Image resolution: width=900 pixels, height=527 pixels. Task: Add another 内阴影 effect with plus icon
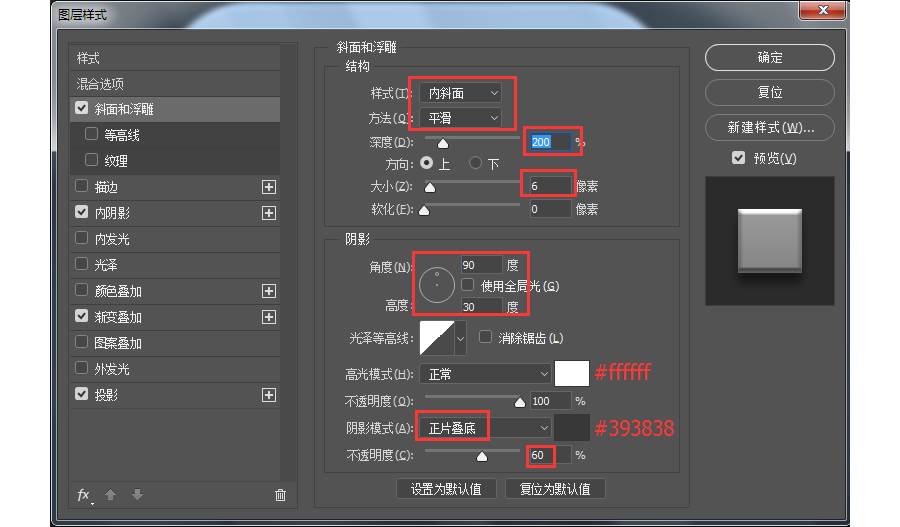coord(269,213)
